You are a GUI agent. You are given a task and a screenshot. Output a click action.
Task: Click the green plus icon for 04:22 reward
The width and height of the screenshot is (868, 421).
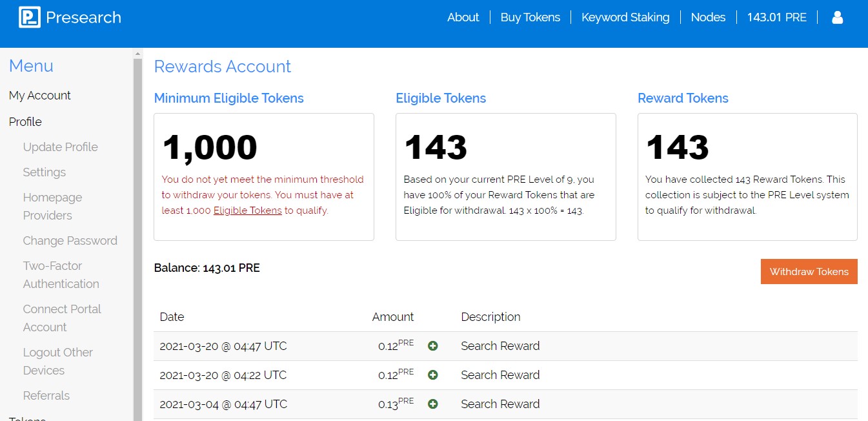coord(433,375)
